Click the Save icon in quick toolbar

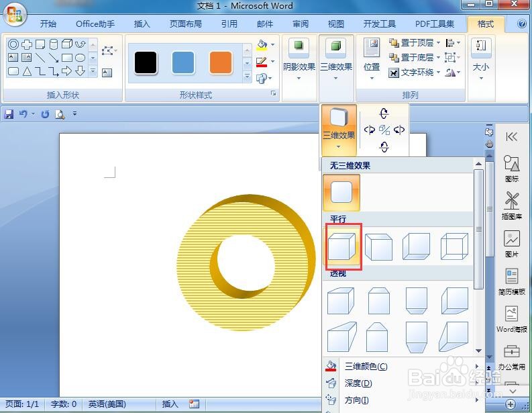pos(9,114)
